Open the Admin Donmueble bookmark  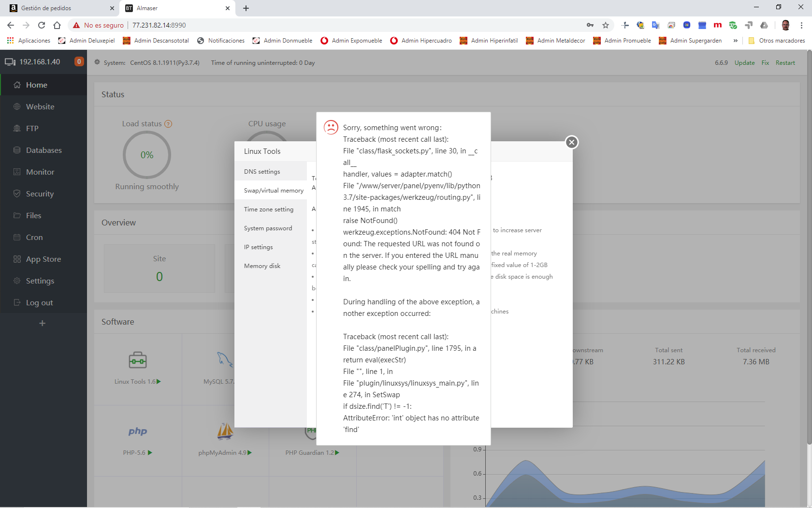282,41
